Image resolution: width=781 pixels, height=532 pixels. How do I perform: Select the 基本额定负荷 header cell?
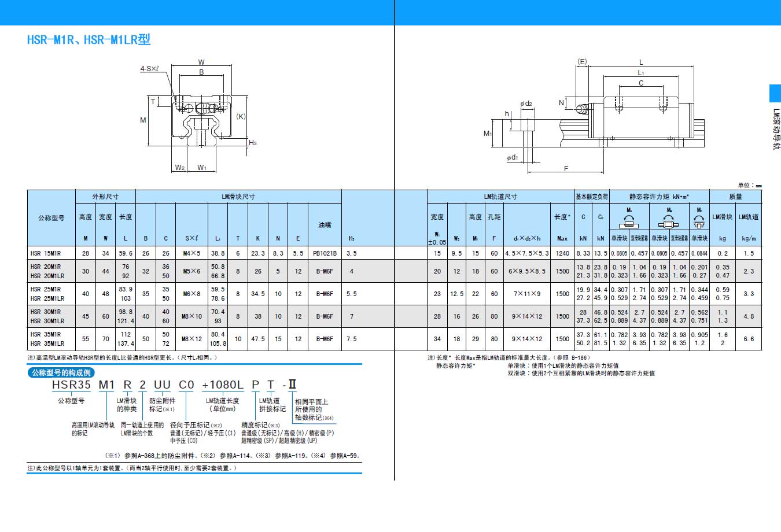(x=591, y=197)
